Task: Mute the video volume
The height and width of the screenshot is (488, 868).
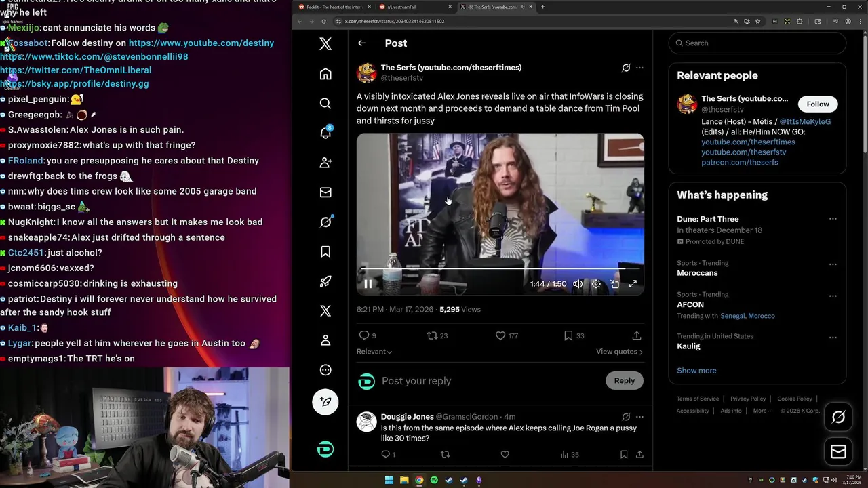Action: pyautogui.click(x=578, y=284)
